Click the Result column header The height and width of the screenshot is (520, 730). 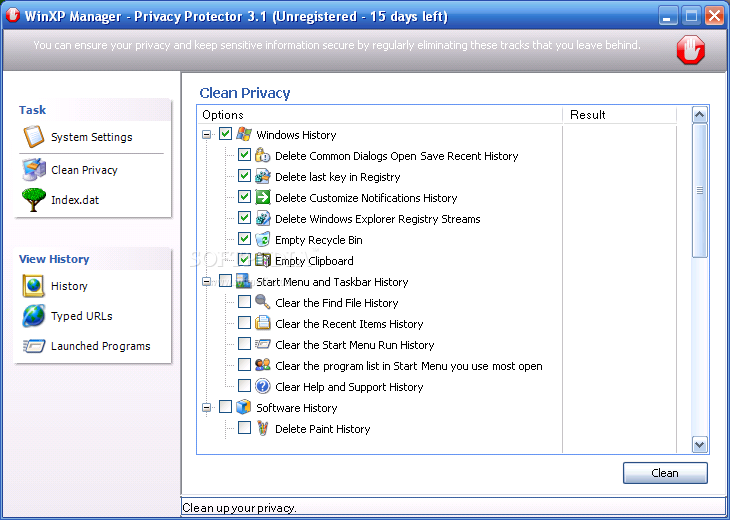tap(620, 115)
